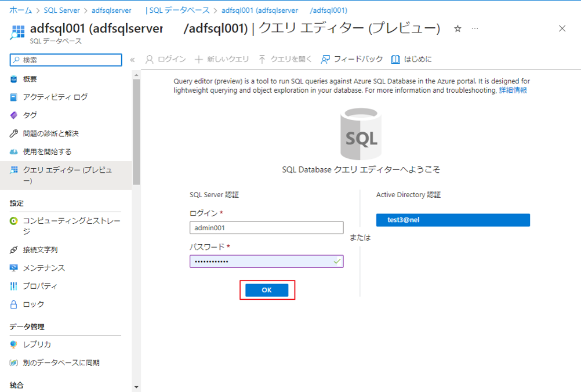Open レプリカ globe icon
The image size is (581, 392).
pyautogui.click(x=14, y=344)
